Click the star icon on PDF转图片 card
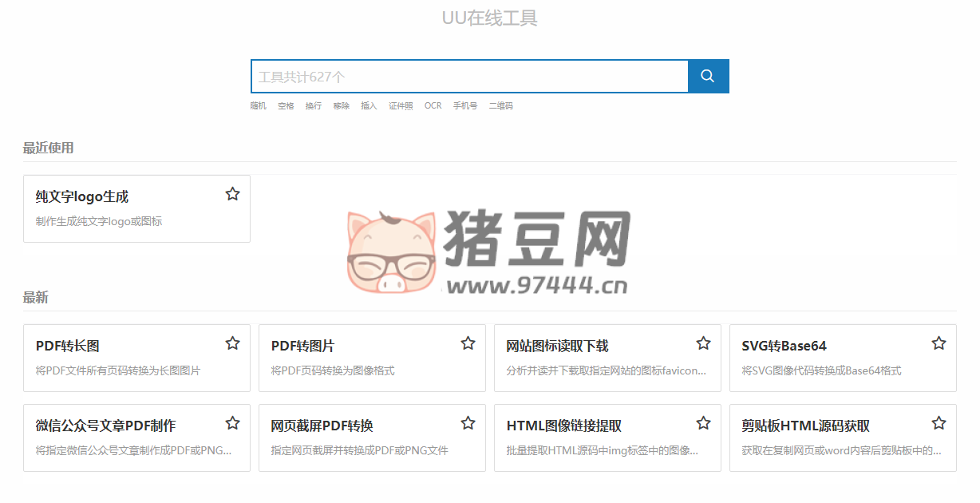Viewport: 980px width, 503px height. pyautogui.click(x=468, y=343)
